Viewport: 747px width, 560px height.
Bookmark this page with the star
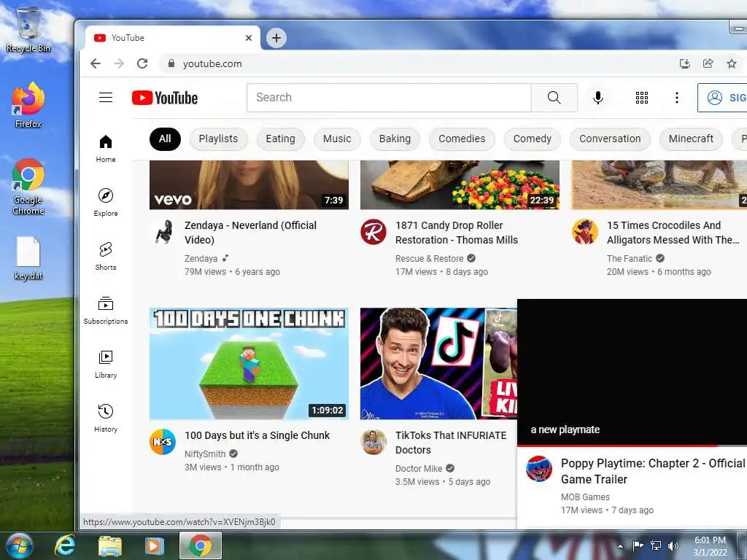coord(731,63)
